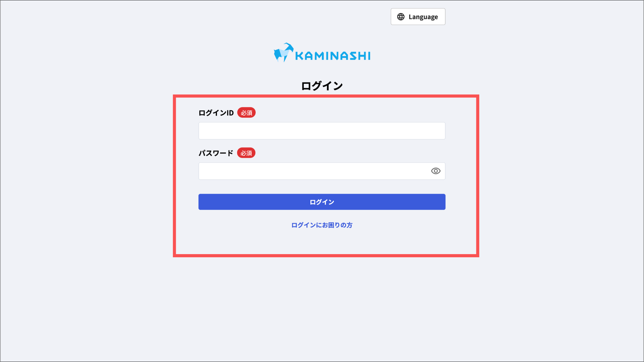
Task: Click the globe icon beside Language
Action: click(401, 17)
